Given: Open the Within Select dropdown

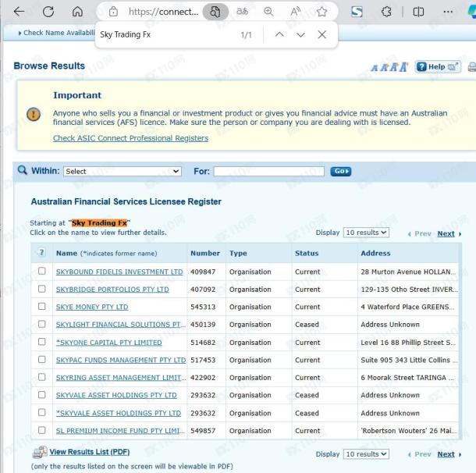Looking at the screenshot, I should [123, 172].
